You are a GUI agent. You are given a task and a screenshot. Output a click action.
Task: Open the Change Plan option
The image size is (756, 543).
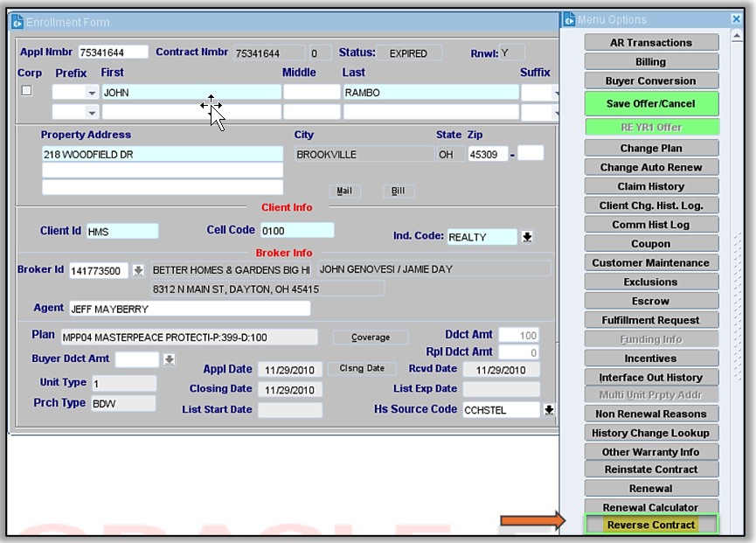[651, 148]
